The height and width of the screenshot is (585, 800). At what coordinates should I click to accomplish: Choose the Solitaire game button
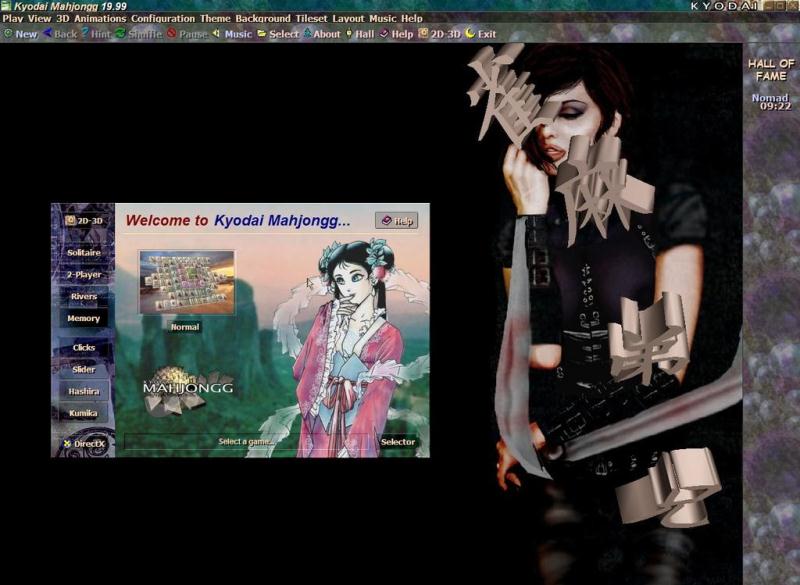84,254
